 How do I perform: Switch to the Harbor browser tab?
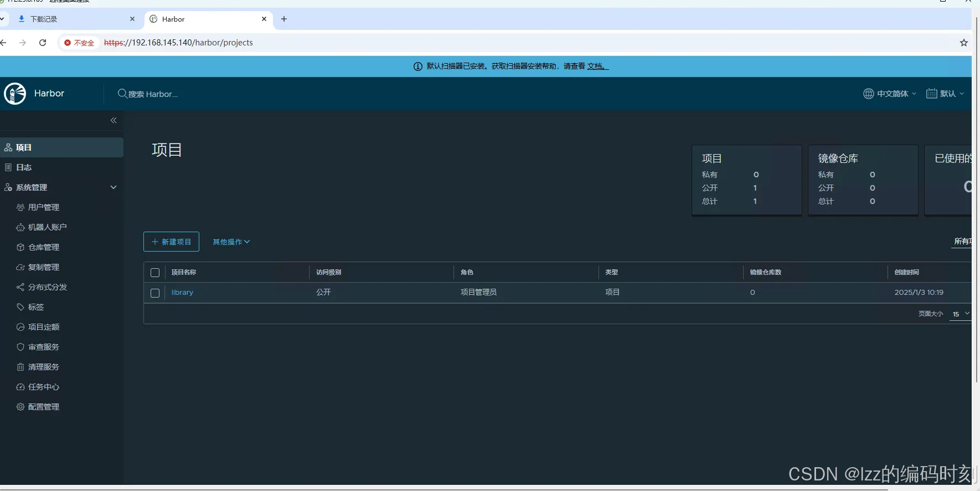209,19
